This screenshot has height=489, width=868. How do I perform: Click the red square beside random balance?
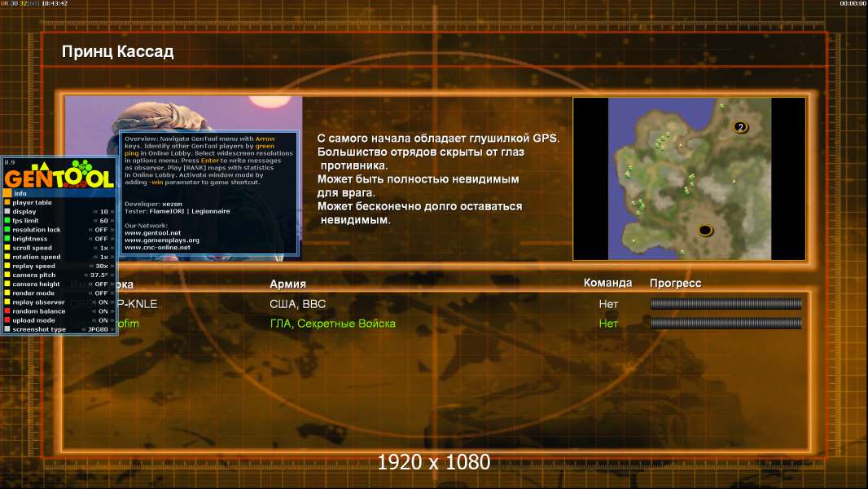7,311
